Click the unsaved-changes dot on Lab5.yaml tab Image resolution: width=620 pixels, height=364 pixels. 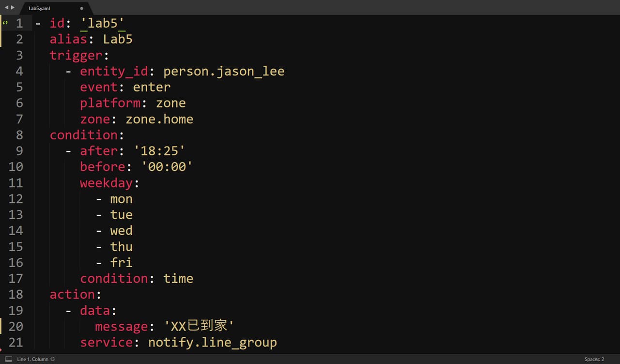[81, 8]
